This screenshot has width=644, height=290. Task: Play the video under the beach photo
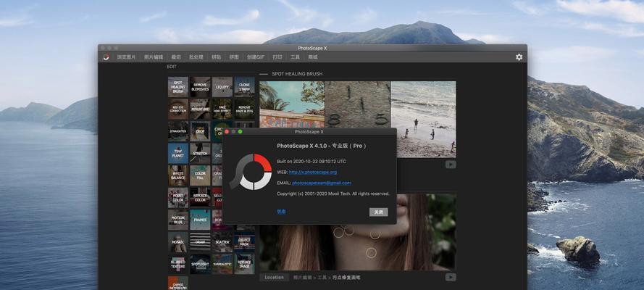point(451,165)
